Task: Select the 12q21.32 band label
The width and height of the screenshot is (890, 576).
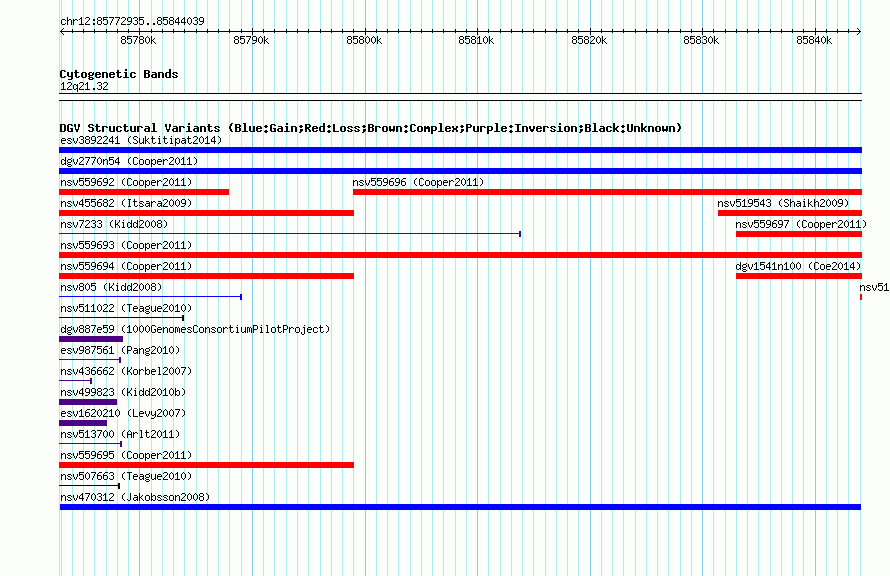Action: (x=84, y=86)
